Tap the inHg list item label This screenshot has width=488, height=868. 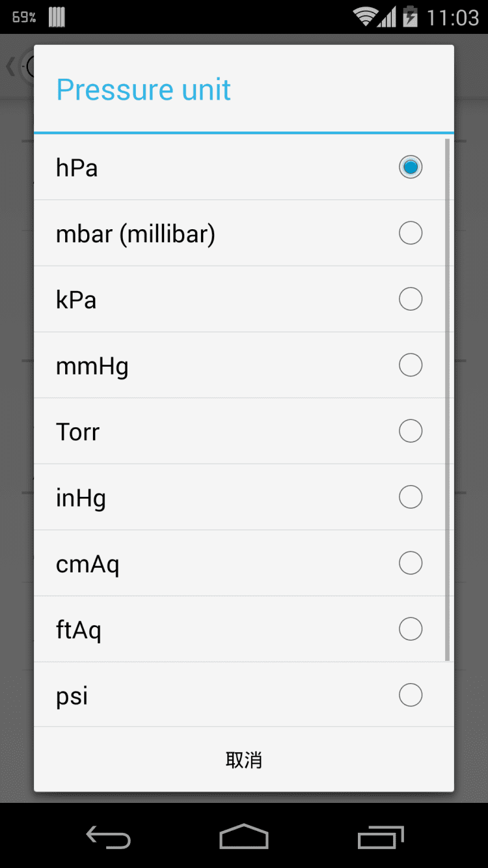[81, 498]
